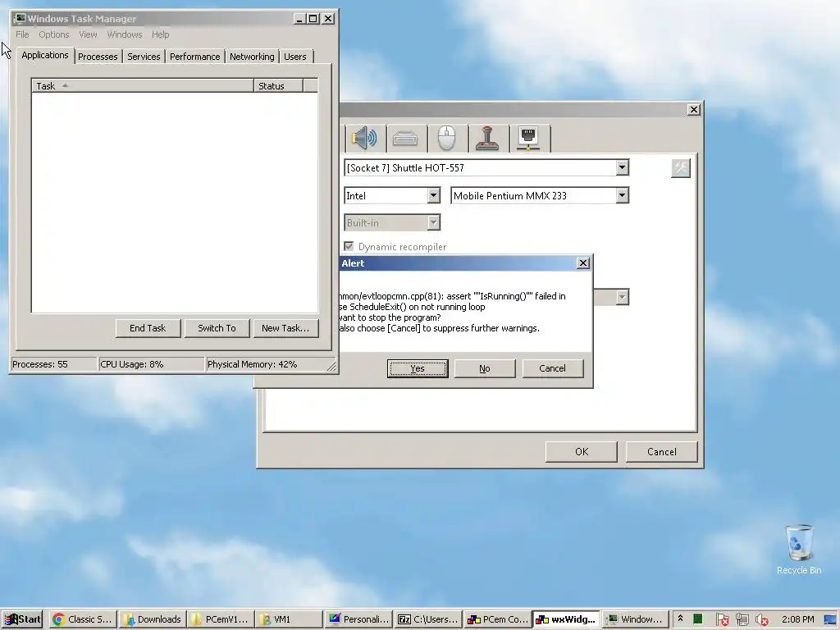Click the Action Center flag tray icon
This screenshot has width=840, height=630.
click(722, 619)
